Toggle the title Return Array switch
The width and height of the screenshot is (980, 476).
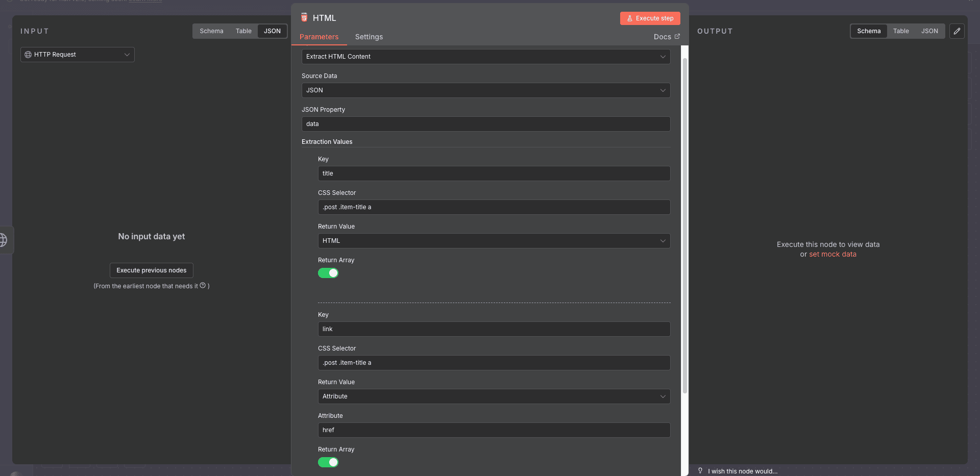328,273
